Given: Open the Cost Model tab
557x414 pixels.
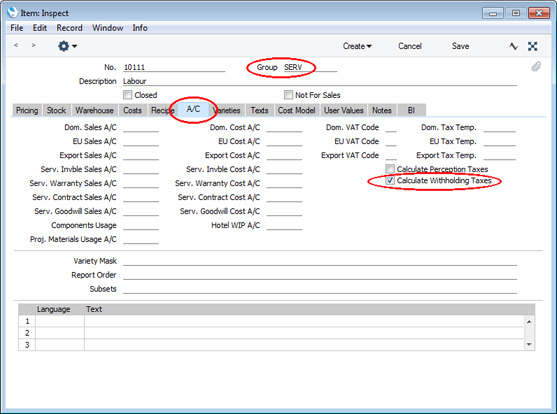Looking at the screenshot, I should coord(297,111).
